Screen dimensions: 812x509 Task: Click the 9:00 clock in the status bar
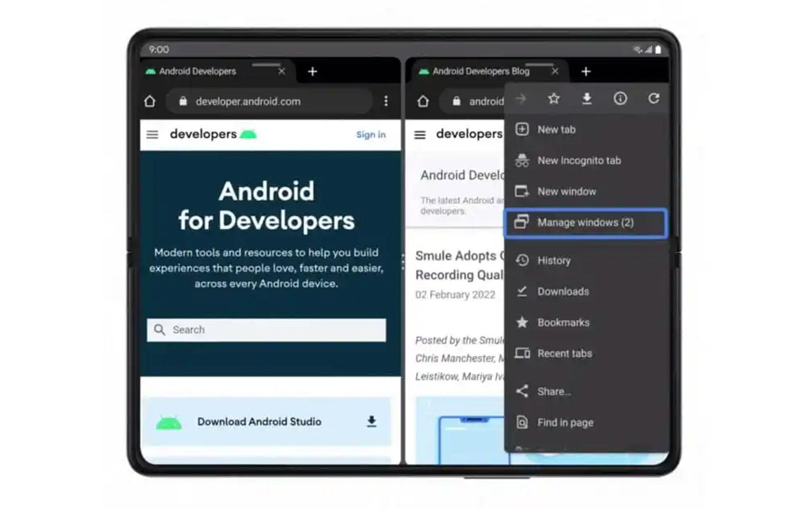point(159,50)
